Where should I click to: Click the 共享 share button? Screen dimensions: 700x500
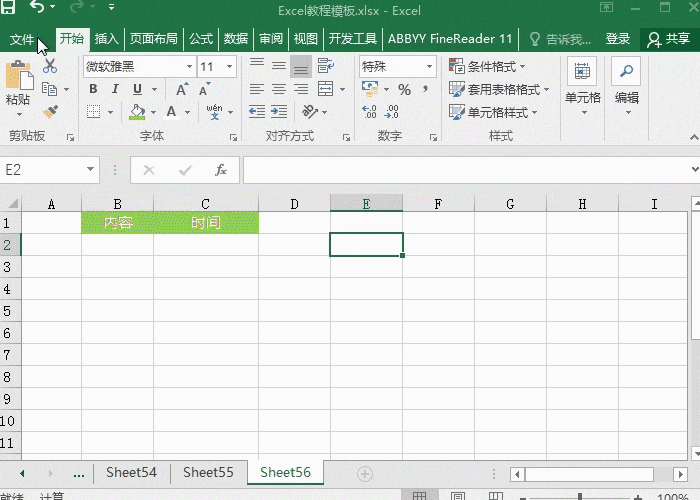[669, 39]
